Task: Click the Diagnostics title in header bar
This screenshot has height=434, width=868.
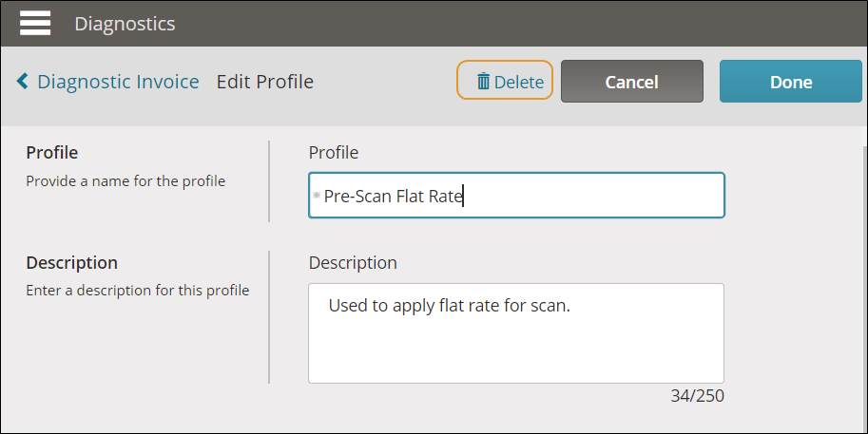Action: [x=125, y=24]
